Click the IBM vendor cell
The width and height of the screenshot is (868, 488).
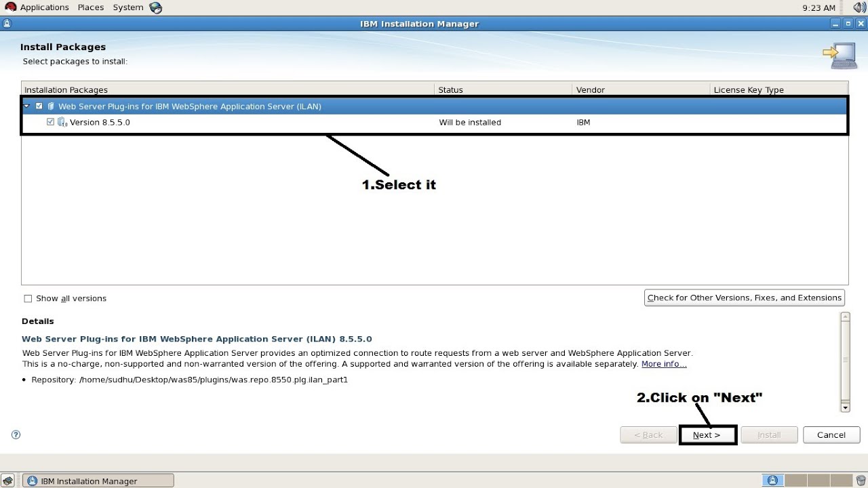(583, 122)
